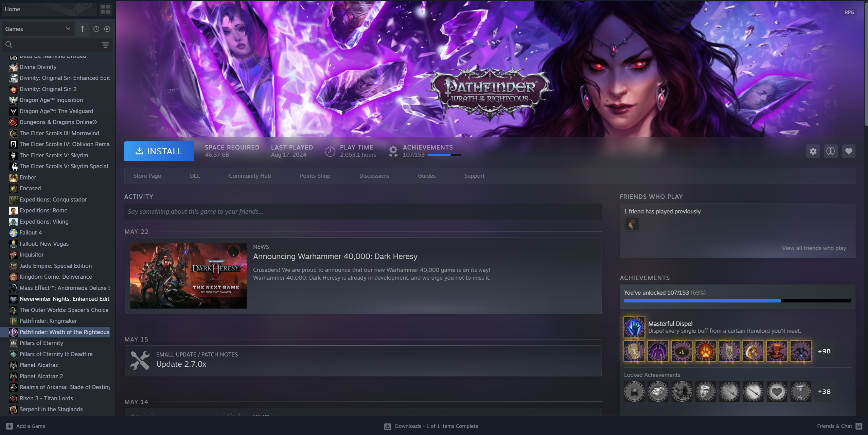Screen dimensions: 868x435
Task: Click the Add a Game plus icon
Action: [x=10, y=426]
